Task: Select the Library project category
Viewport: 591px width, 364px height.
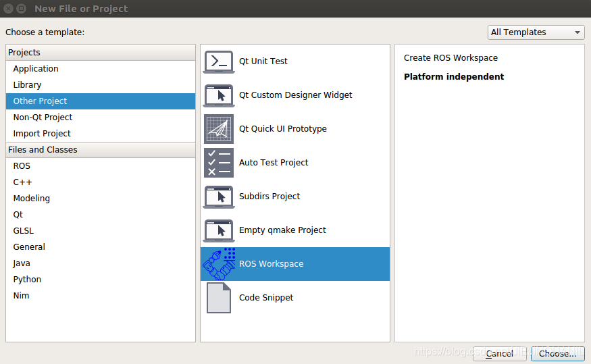Action: pos(101,85)
